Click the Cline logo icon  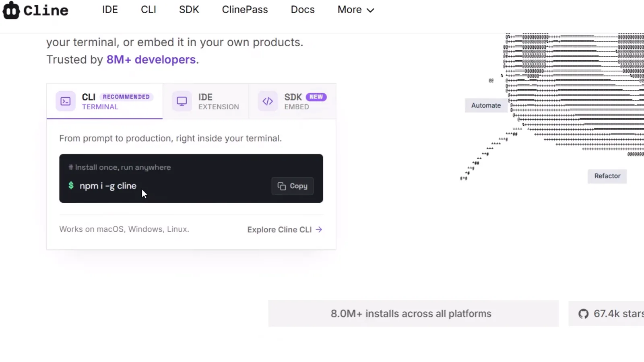[11, 10]
